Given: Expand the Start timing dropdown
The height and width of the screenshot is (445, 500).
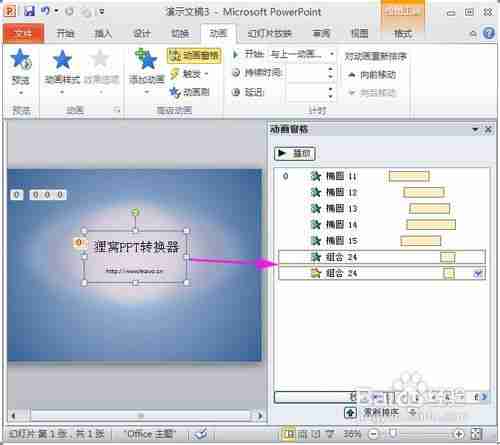Looking at the screenshot, I should point(332,54).
